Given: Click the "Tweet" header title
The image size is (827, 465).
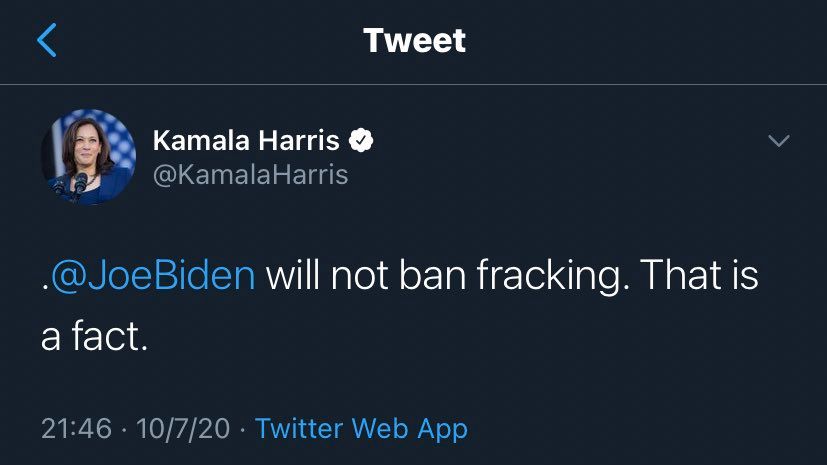Looking at the screenshot, I should click(x=414, y=41).
